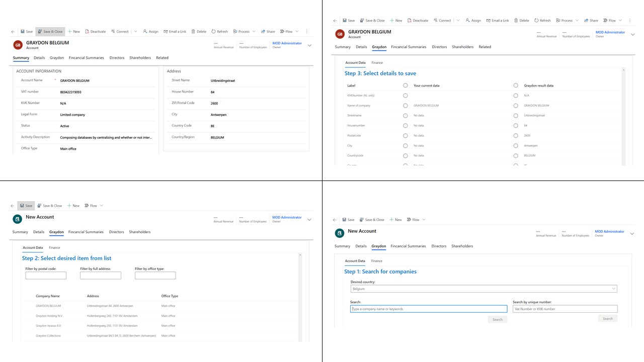Open the Shareholders tab in the Step 1 window
644x362 pixels.
coord(462,246)
